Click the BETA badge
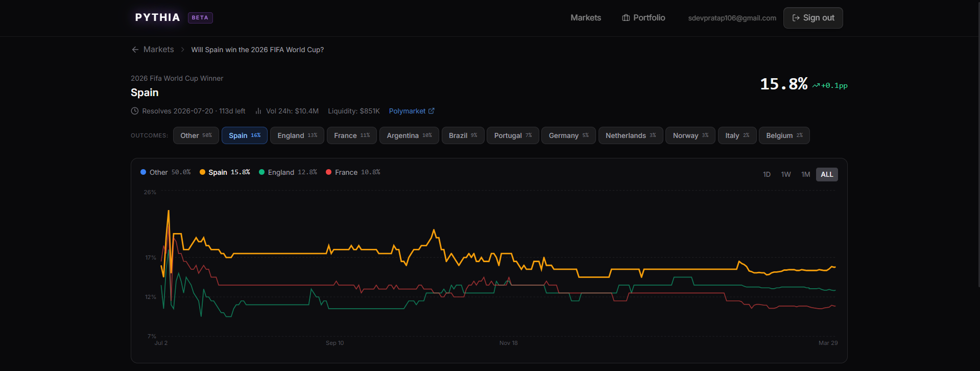980x371 pixels. [200, 18]
